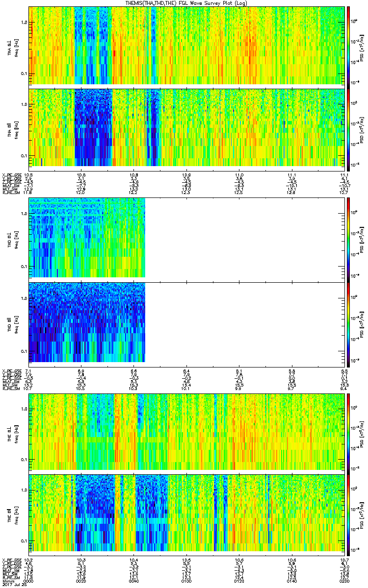Click the R_RE_SM row label under THA panels
The width and height of the screenshot is (368, 588).
pos(11,193)
